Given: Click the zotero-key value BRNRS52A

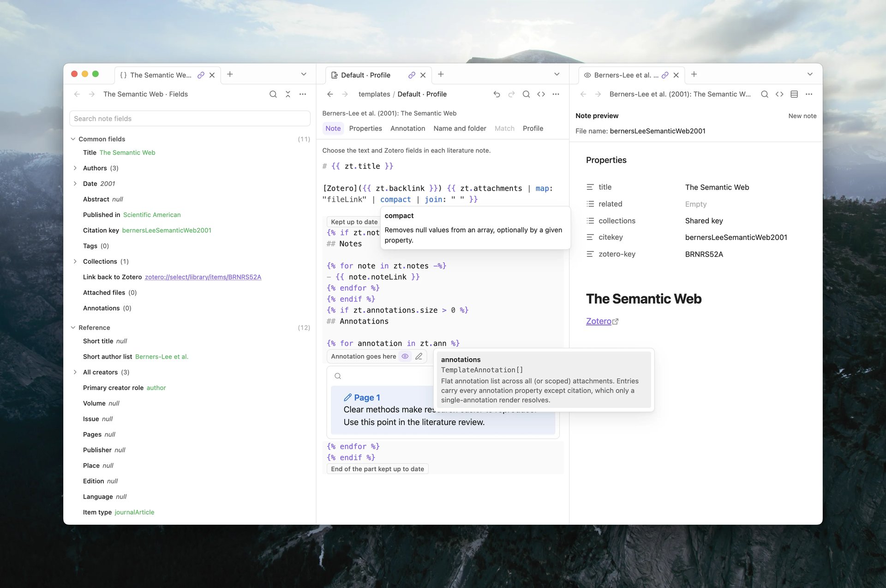Looking at the screenshot, I should (x=704, y=254).
